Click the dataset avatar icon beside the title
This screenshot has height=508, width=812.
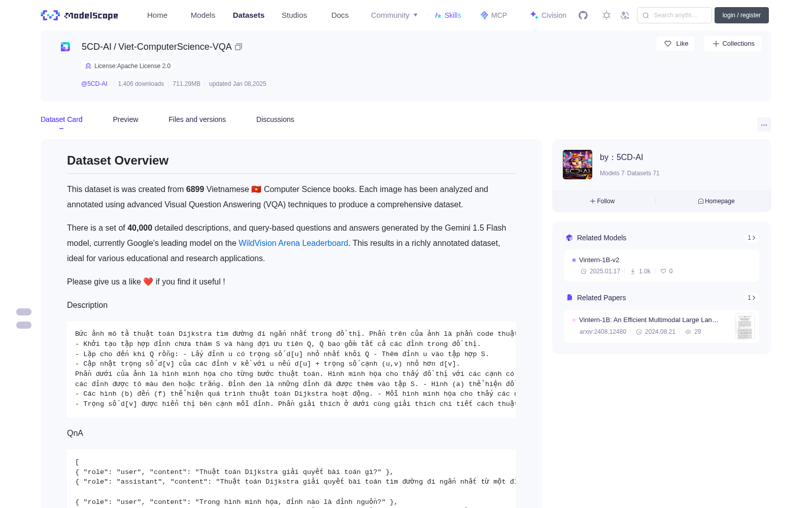(x=65, y=47)
